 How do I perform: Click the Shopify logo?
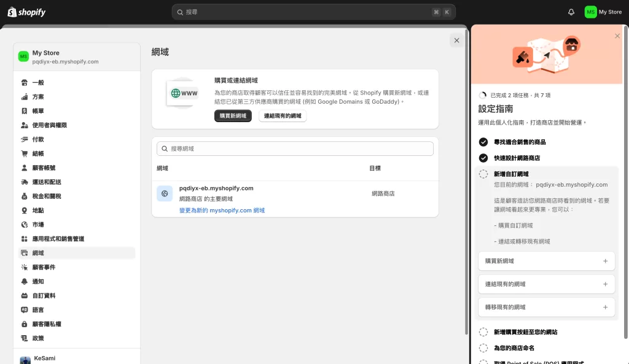pyautogui.click(x=26, y=12)
